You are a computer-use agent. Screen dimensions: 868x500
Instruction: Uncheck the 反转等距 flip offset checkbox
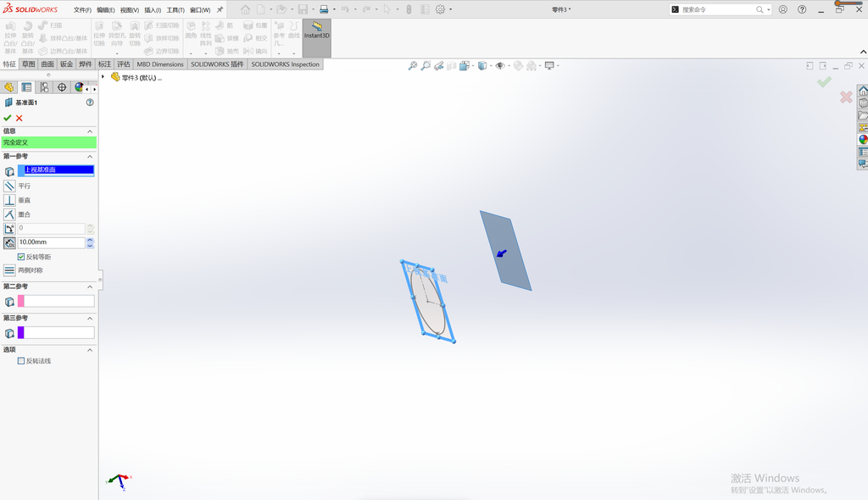[21, 257]
